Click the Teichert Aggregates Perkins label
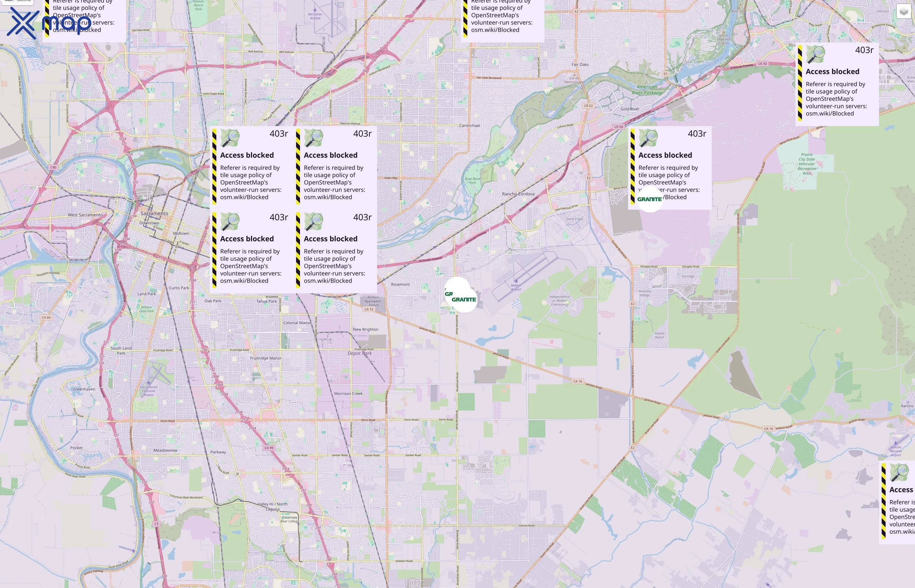This screenshot has height=588, width=915. click(x=373, y=301)
